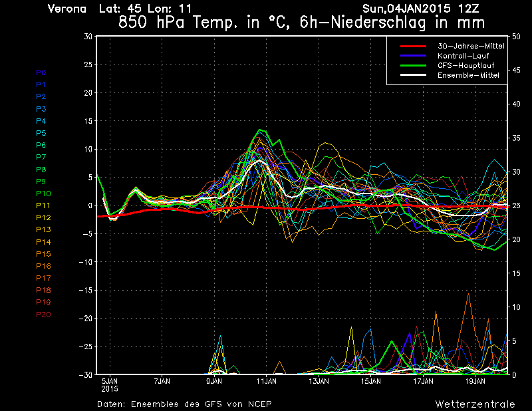This screenshot has width=532, height=411.
Task: Choose the P13 member label
Action: pyautogui.click(x=43, y=229)
